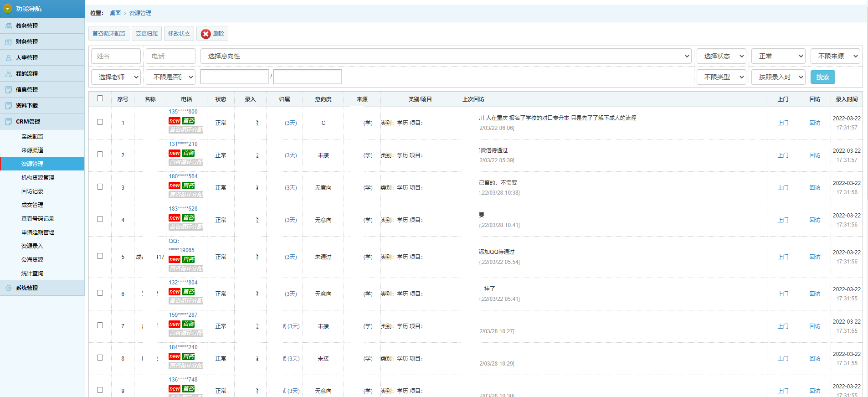Click the 上门 link in row 3
This screenshot has width=868, height=397.
click(x=783, y=188)
